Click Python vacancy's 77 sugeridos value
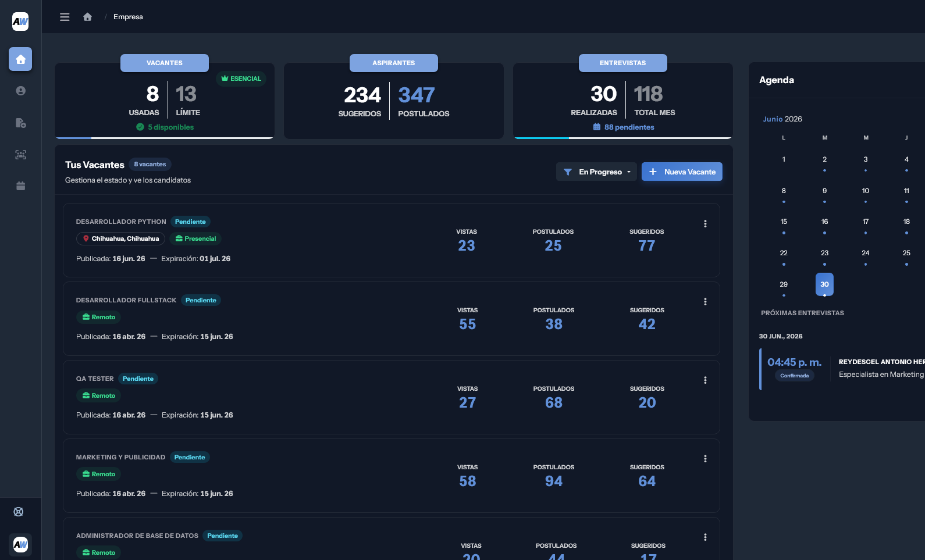This screenshot has height=560, width=925. click(x=647, y=246)
